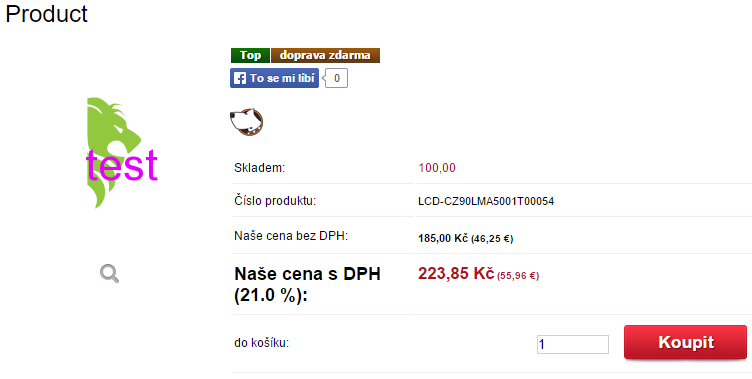Click the dog brand logo icon
The image size is (752, 379).
tap(247, 122)
